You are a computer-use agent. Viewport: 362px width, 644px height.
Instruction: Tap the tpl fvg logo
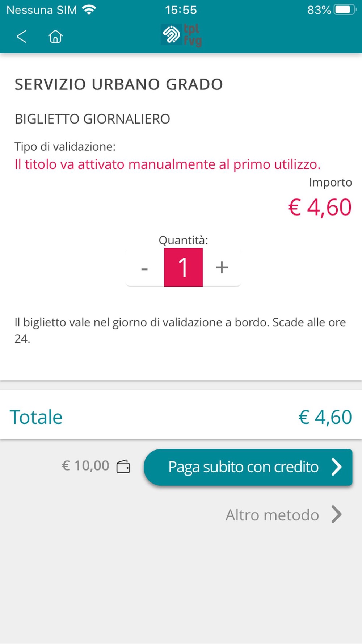[x=181, y=35]
